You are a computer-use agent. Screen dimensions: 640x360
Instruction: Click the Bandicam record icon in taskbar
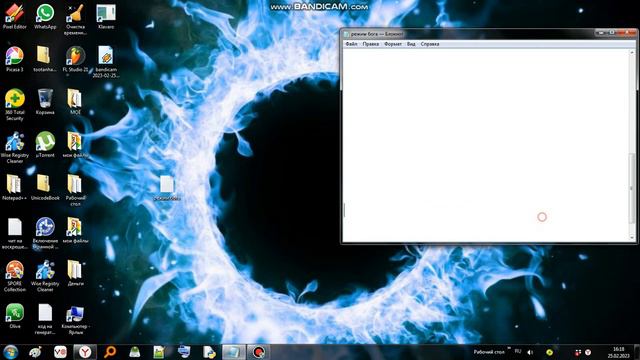pyautogui.click(x=258, y=352)
